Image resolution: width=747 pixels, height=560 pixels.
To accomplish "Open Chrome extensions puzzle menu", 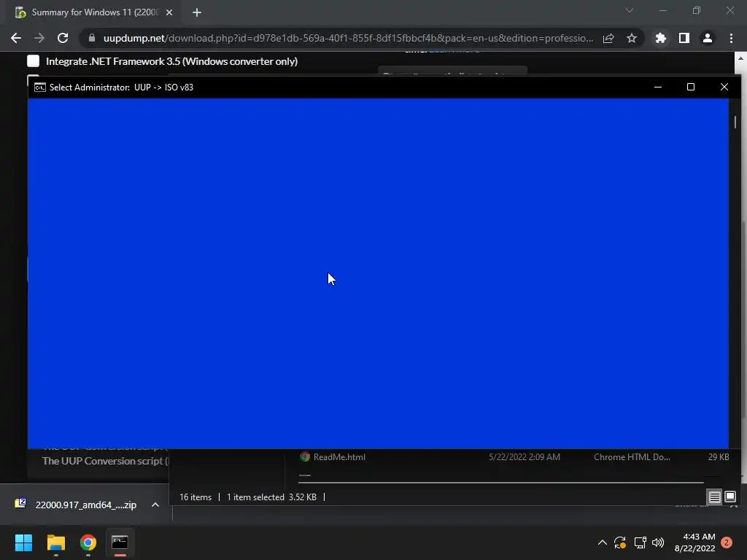I will point(661,38).
